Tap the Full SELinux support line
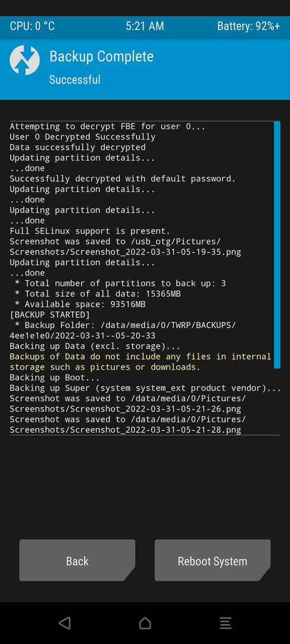Screen dimensions: 290x644 pos(90,231)
